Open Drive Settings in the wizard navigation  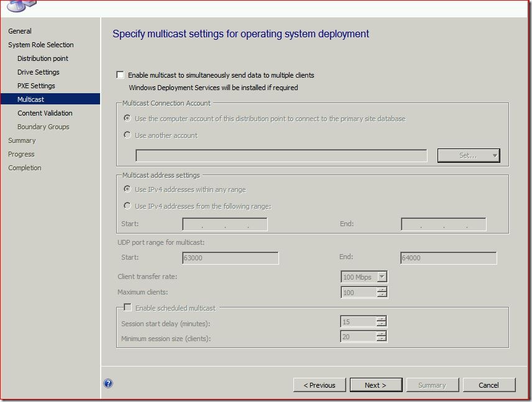click(39, 72)
